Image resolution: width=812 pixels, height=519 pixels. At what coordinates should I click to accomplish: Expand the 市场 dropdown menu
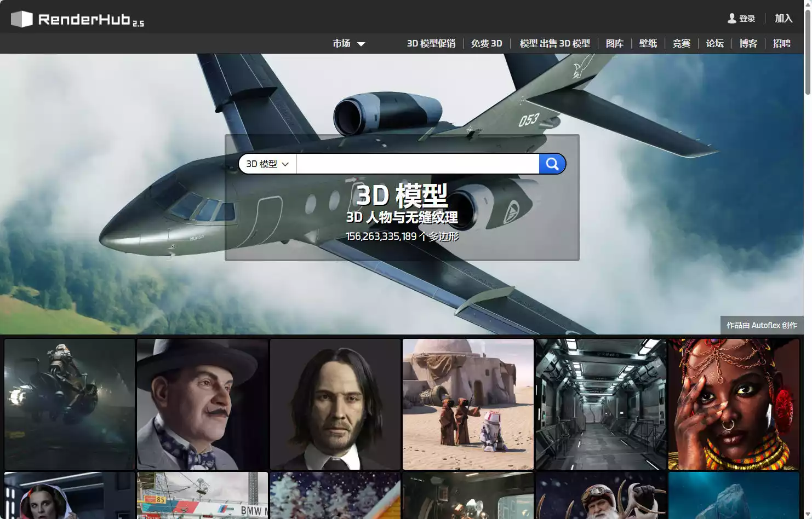(348, 43)
